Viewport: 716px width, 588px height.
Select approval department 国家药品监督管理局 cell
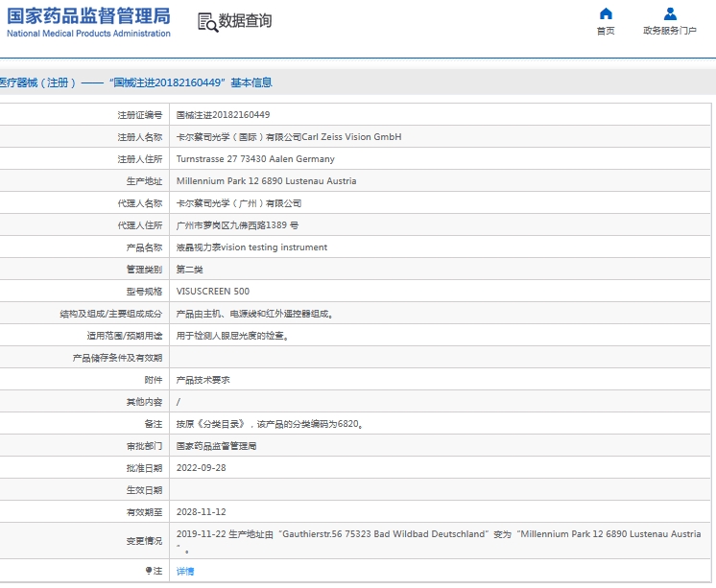pos(217,446)
